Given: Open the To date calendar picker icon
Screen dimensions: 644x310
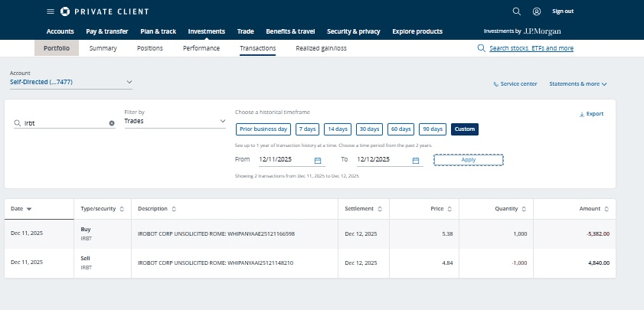Looking at the screenshot, I should point(416,160).
